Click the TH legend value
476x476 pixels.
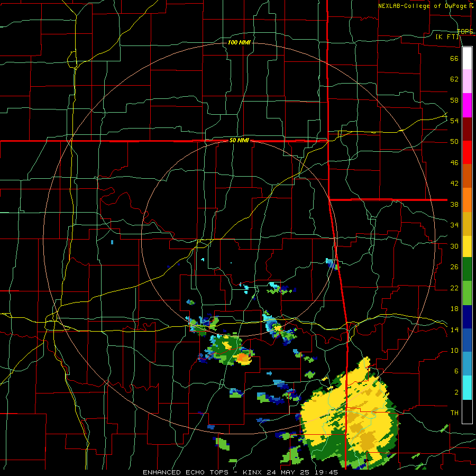click(x=454, y=413)
